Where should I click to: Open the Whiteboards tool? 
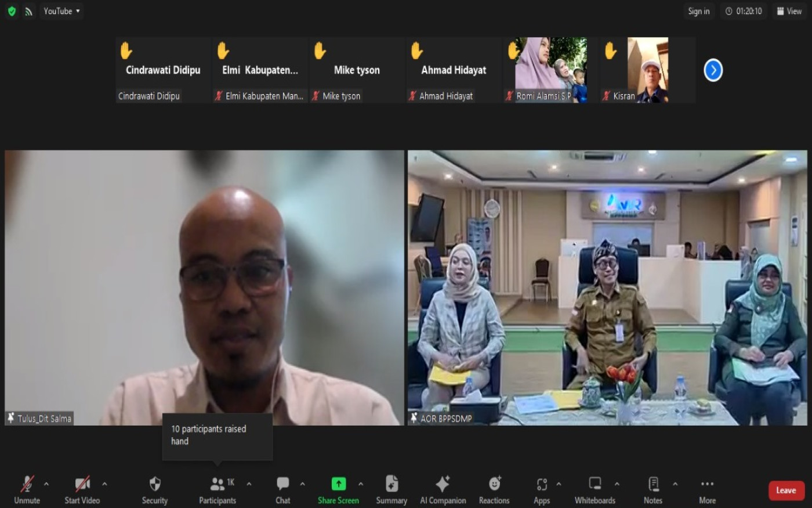pyautogui.click(x=594, y=489)
